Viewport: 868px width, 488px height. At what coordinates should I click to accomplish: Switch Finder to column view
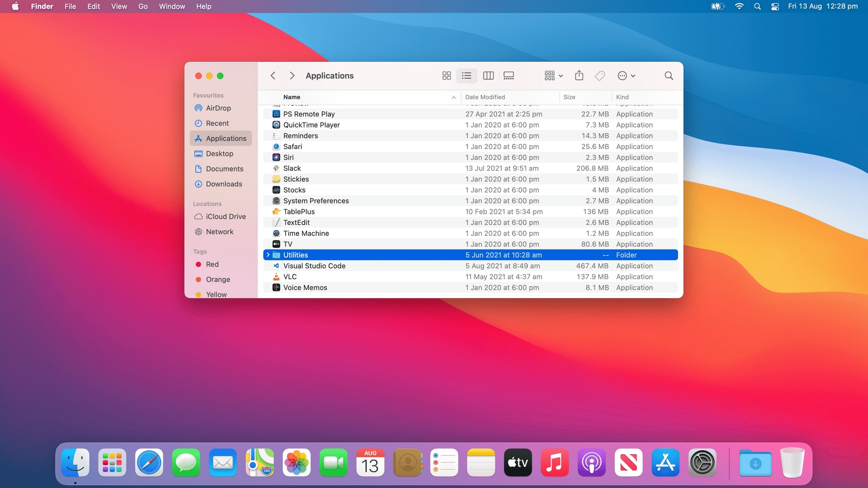coord(488,76)
